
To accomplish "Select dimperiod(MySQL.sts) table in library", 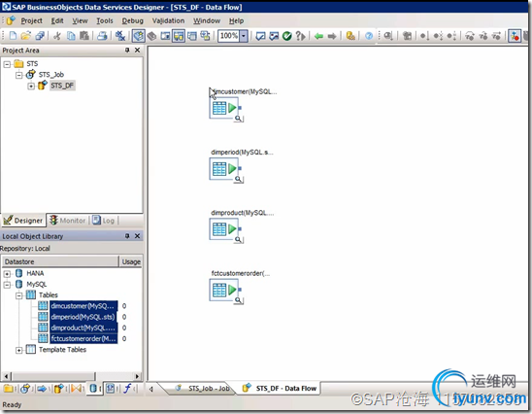I will pos(83,317).
